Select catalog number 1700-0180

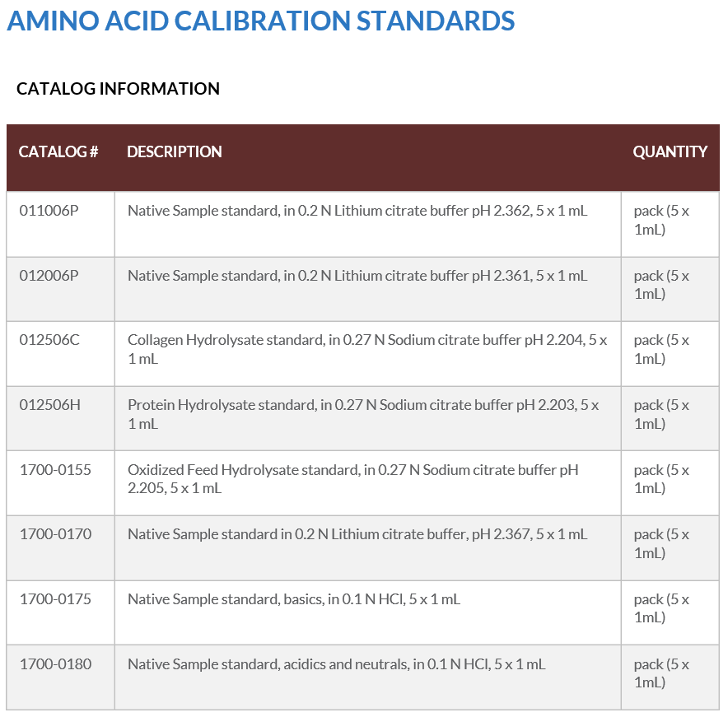[55, 664]
